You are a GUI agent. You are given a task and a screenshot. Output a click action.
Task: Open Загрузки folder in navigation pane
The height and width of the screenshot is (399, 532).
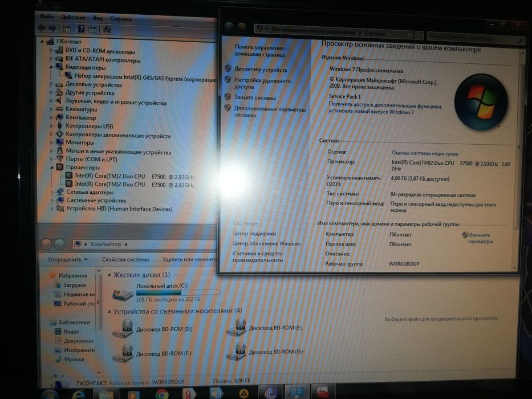75,284
